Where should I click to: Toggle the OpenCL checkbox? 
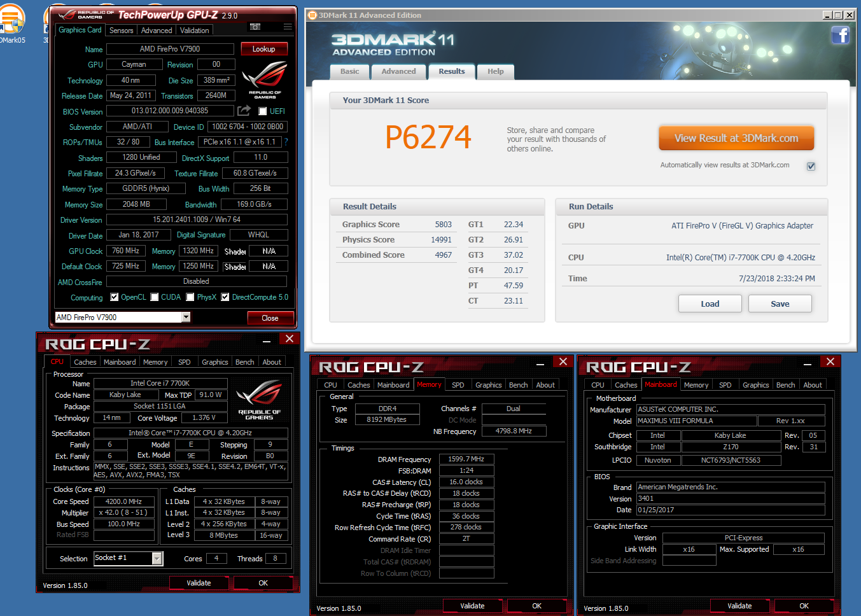pyautogui.click(x=114, y=297)
